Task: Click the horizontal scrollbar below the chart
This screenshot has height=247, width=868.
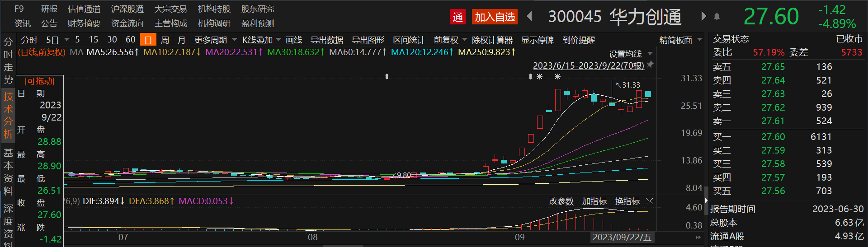Action: pyautogui.click(x=344, y=246)
